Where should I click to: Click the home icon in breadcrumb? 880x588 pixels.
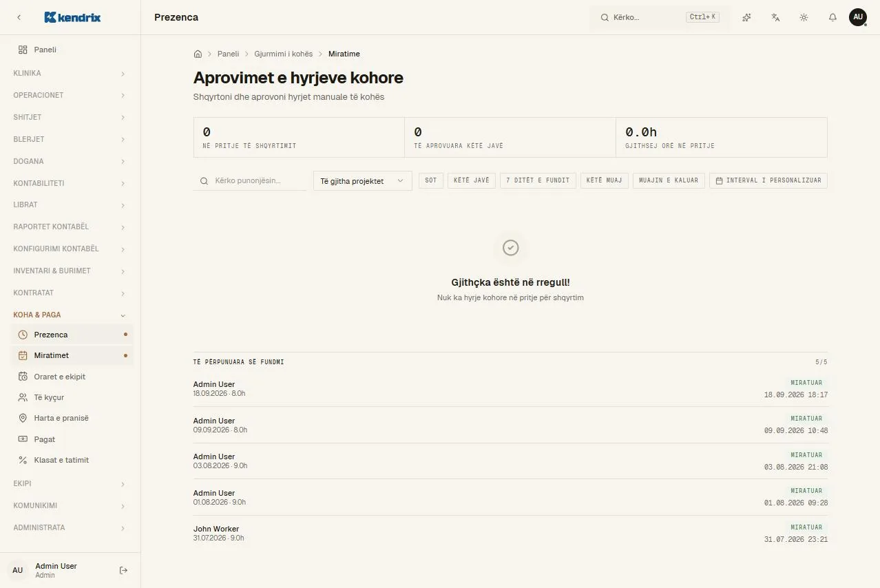[198, 54]
